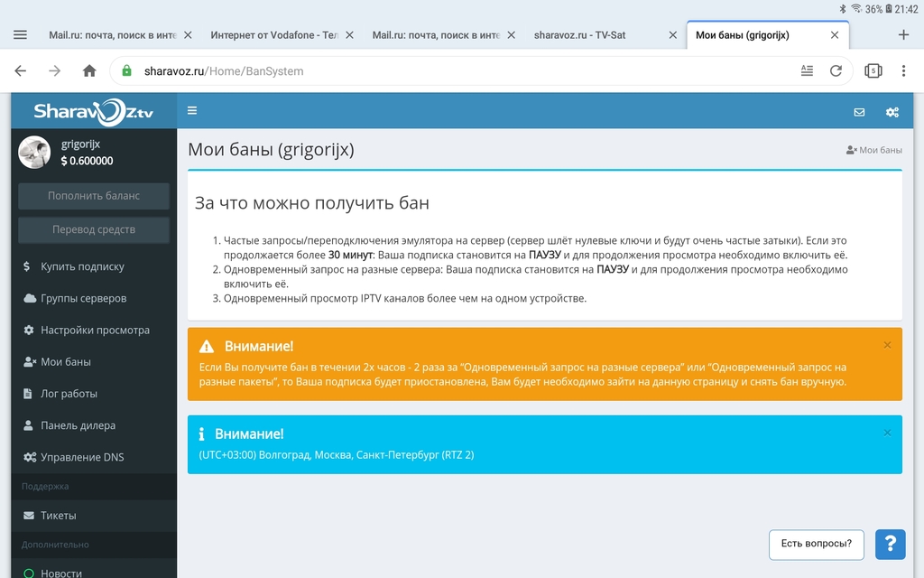Open Лог работы in sidebar
The width and height of the screenshot is (924, 578).
pos(94,394)
